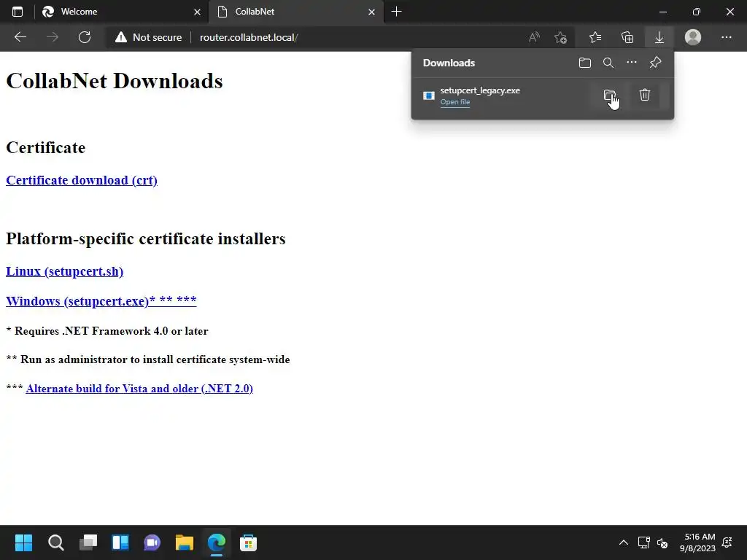Open the profile avatar menu
The image size is (747, 560).
coord(693,37)
